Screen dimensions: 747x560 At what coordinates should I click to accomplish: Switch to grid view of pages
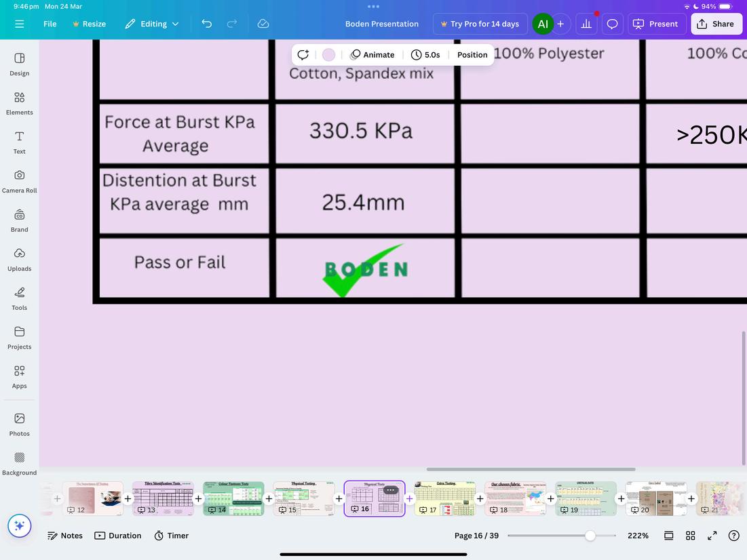pos(690,536)
